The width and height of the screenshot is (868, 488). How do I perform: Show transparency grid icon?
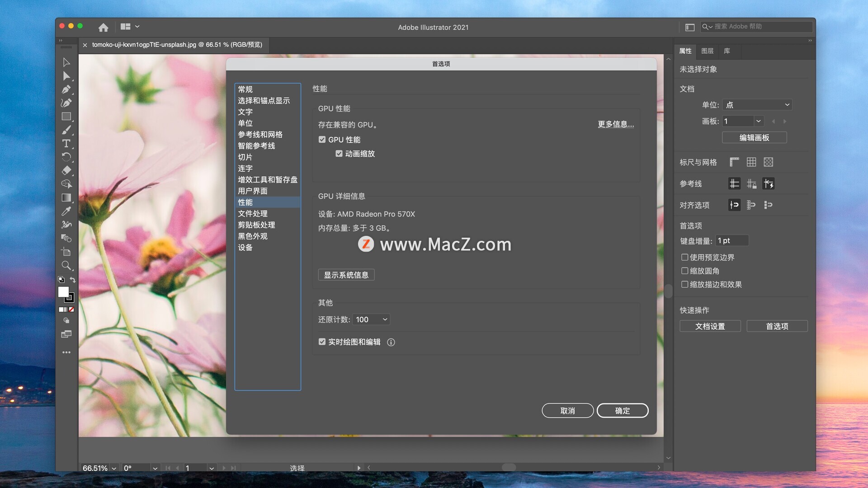pyautogui.click(x=769, y=162)
